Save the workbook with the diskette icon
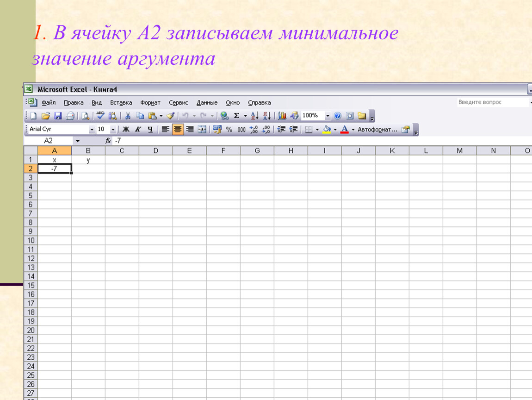This screenshot has height=400, width=532. (58, 116)
